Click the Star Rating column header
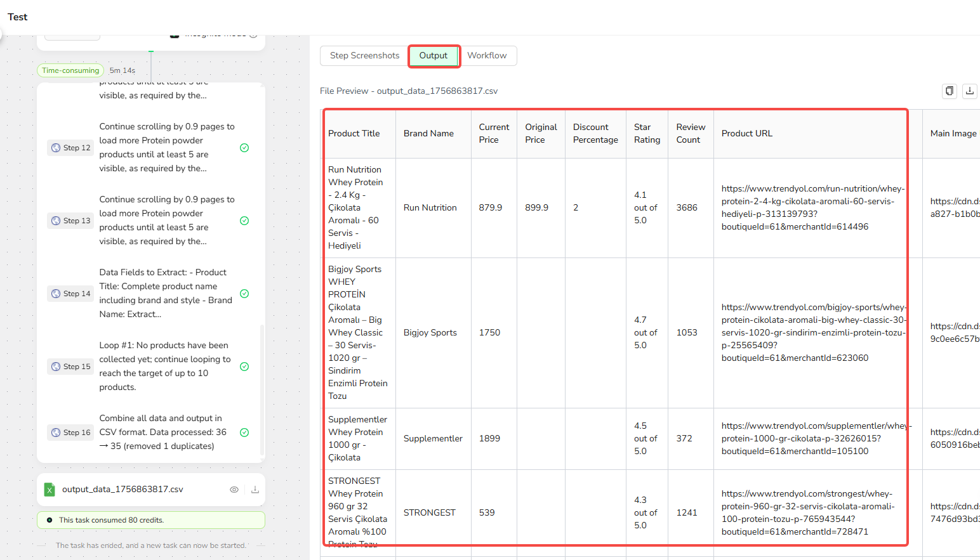This screenshot has width=980, height=560. (x=647, y=134)
